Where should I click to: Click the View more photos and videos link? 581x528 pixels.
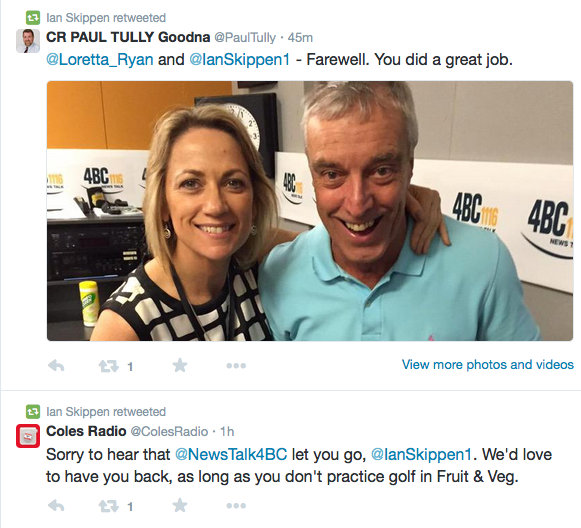[x=488, y=365]
